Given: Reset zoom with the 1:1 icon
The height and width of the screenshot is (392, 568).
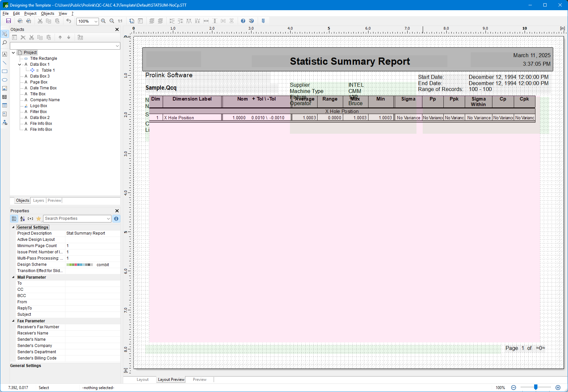Looking at the screenshot, I should (x=120, y=21).
